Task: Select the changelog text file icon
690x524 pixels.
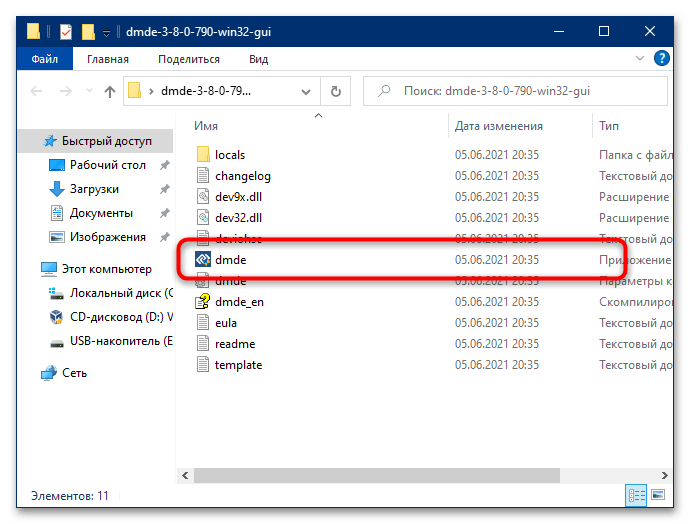Action: pyautogui.click(x=203, y=176)
